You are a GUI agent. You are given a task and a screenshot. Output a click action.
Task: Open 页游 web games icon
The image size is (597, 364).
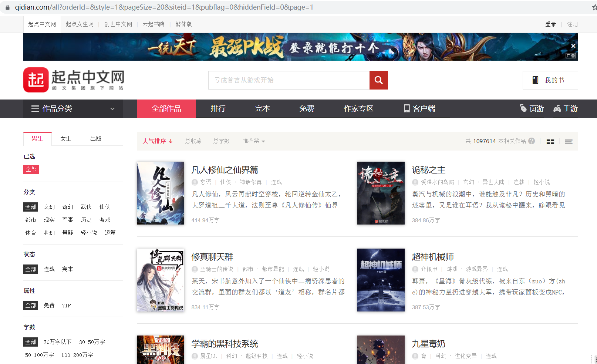point(523,108)
